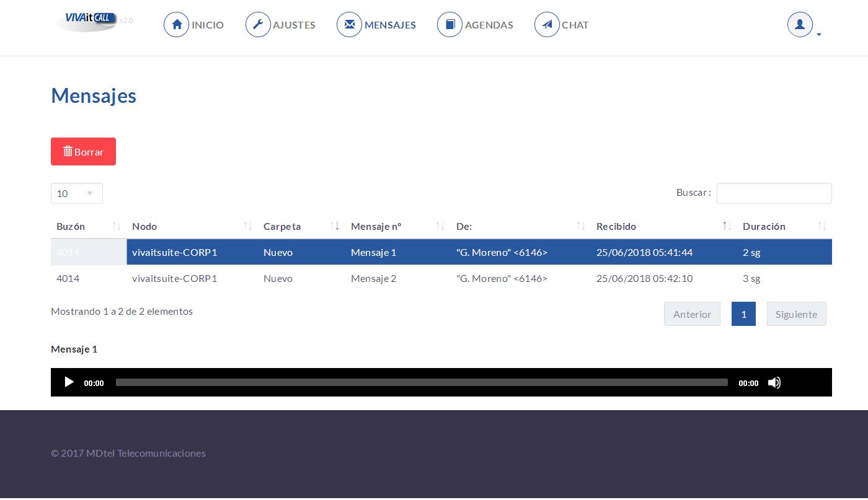This screenshot has height=500, width=868.
Task: Expand the user account dropdown arrow
Action: click(819, 35)
